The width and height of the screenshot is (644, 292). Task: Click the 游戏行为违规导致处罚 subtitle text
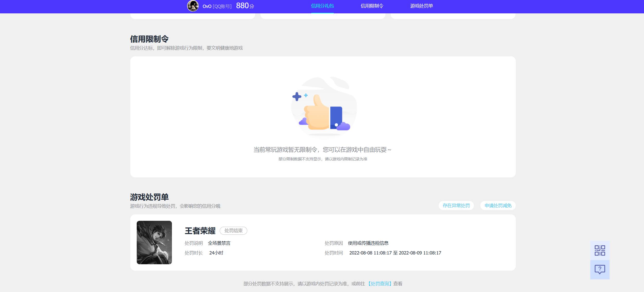click(x=175, y=206)
